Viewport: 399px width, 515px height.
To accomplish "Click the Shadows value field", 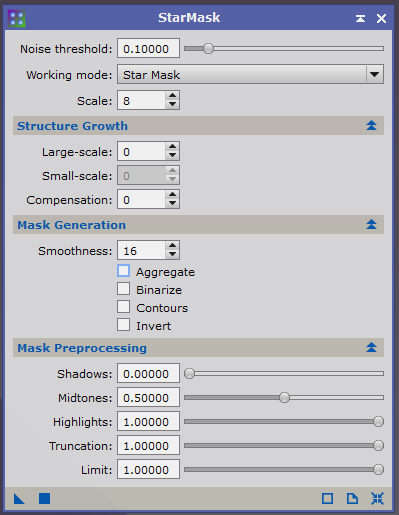I will (x=148, y=373).
